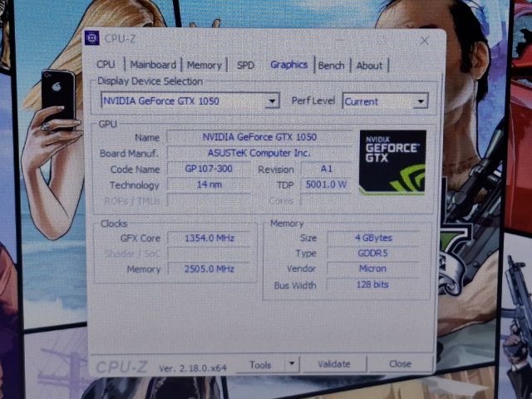Screen dimensions: 532x399
Task: Click the empty Shader / SoC field
Action: pyautogui.click(x=209, y=254)
